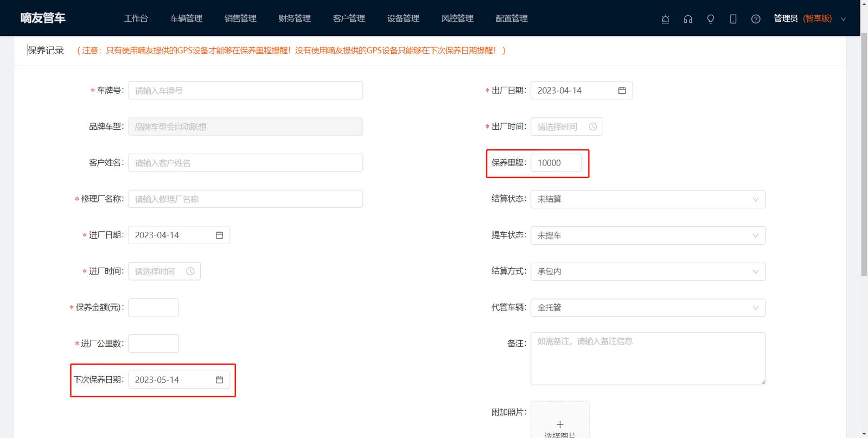Click the plus icon to add 附加照片
The height and width of the screenshot is (438, 868).
pos(560,424)
